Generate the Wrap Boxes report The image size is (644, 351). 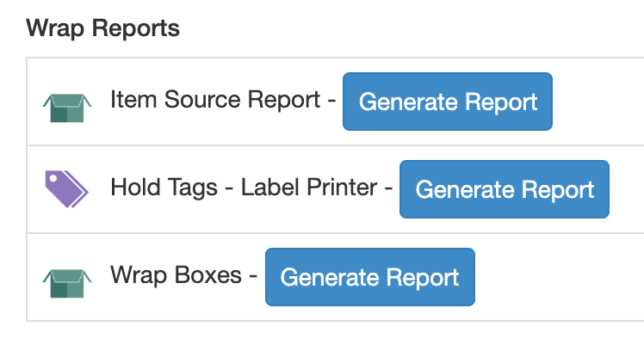tap(370, 277)
